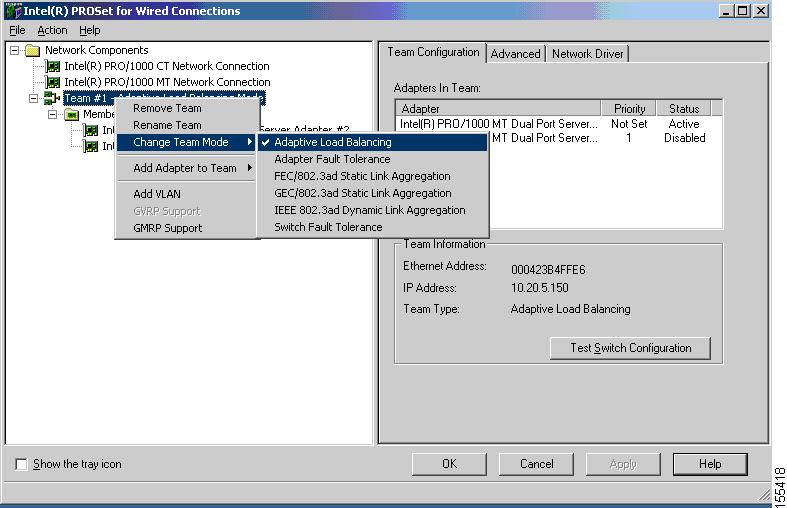Choose Remove Team from context menu
The image size is (787, 508).
(187, 108)
